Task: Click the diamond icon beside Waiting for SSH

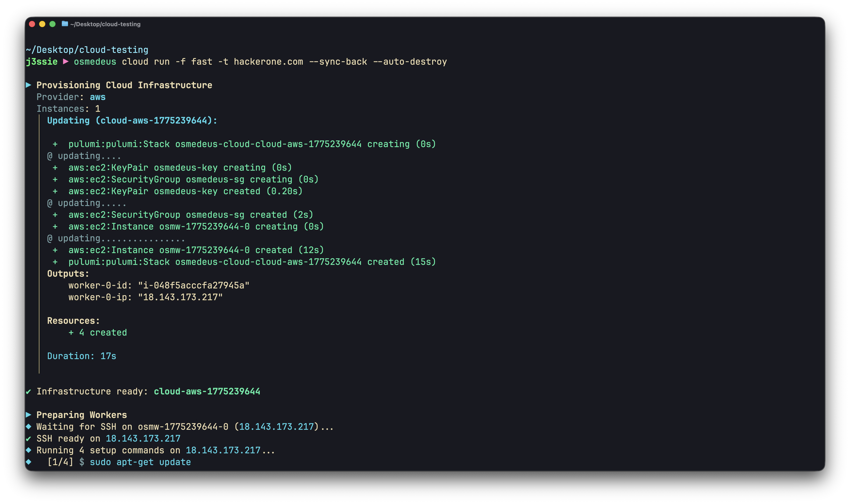Action: click(x=28, y=427)
